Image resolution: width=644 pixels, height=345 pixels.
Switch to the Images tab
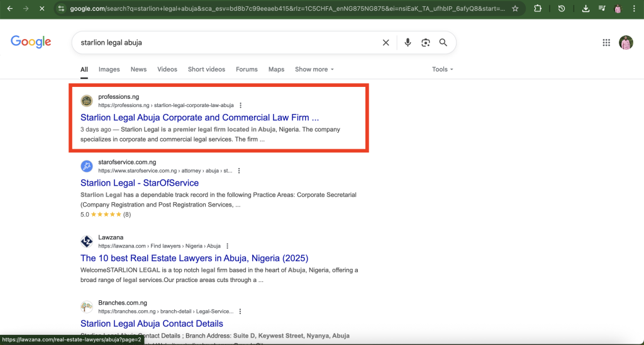[109, 69]
